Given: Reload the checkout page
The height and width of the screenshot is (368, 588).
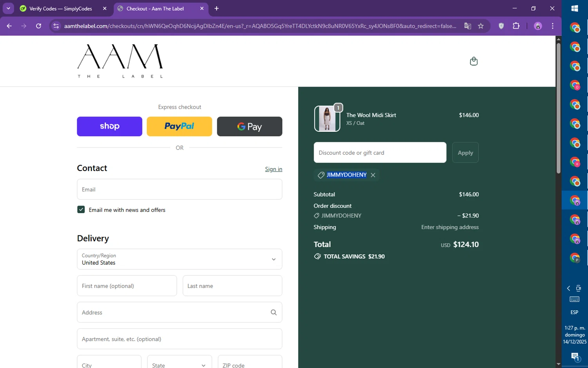Looking at the screenshot, I should pyautogui.click(x=38, y=26).
